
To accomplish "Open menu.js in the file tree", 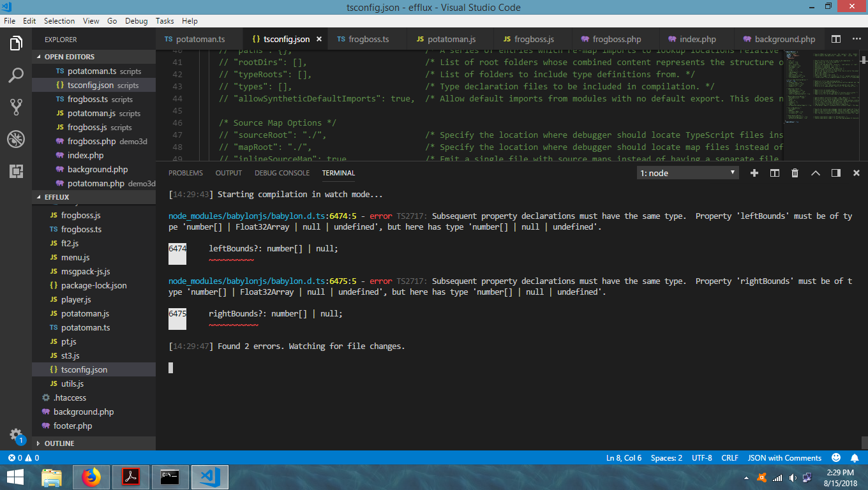I will click(94, 257).
